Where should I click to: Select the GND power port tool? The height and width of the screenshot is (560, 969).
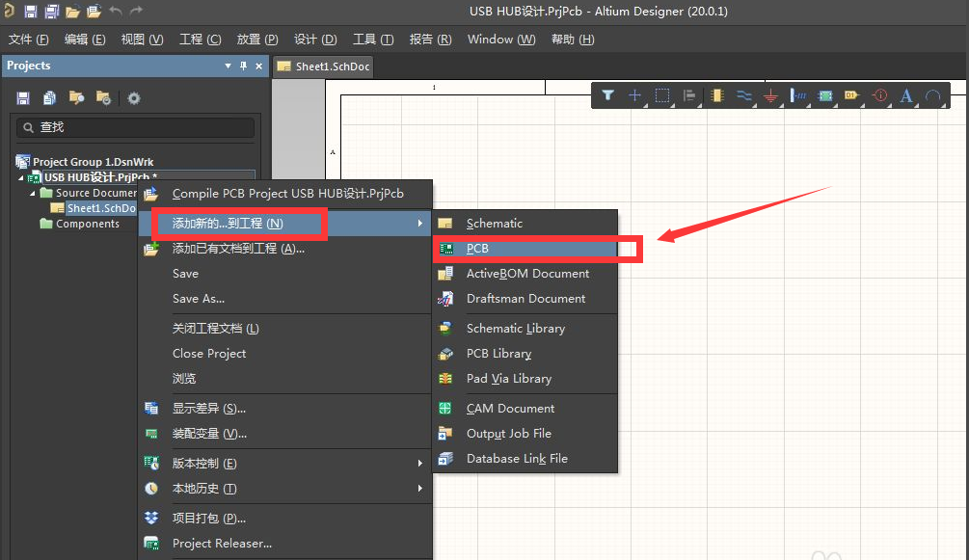(x=770, y=95)
